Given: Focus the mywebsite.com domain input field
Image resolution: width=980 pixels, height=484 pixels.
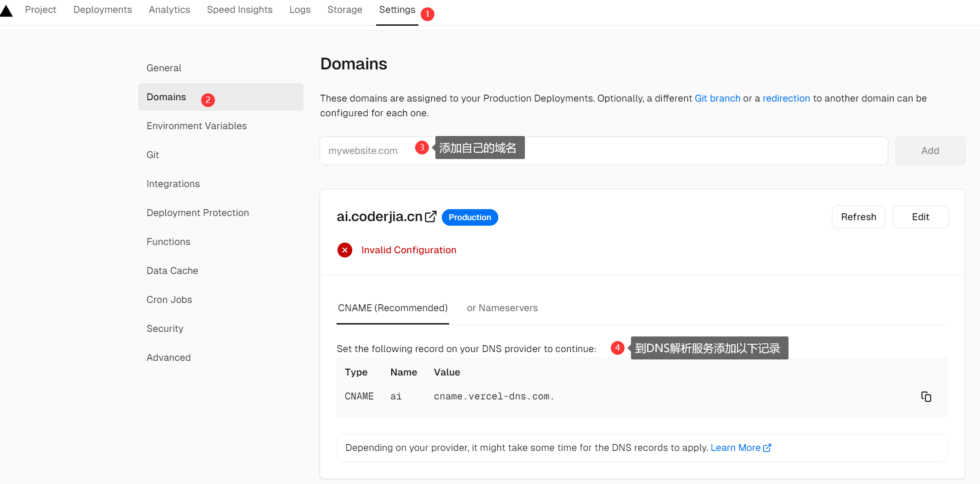Looking at the screenshot, I should [603, 151].
